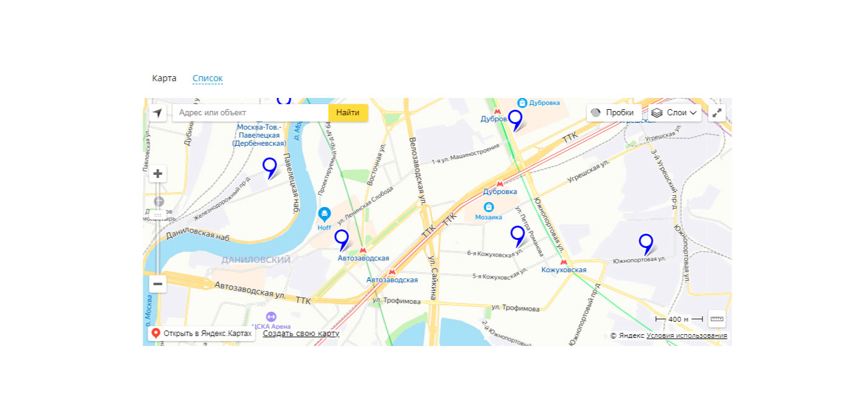Switch to the Карта tab
Viewport: 868px width, 403px height.
pos(164,78)
